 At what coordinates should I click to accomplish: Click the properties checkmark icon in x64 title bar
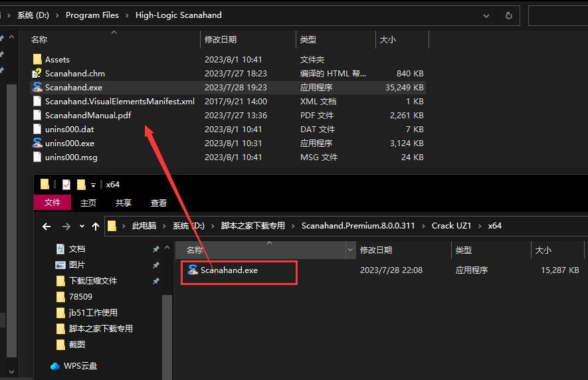click(x=66, y=184)
